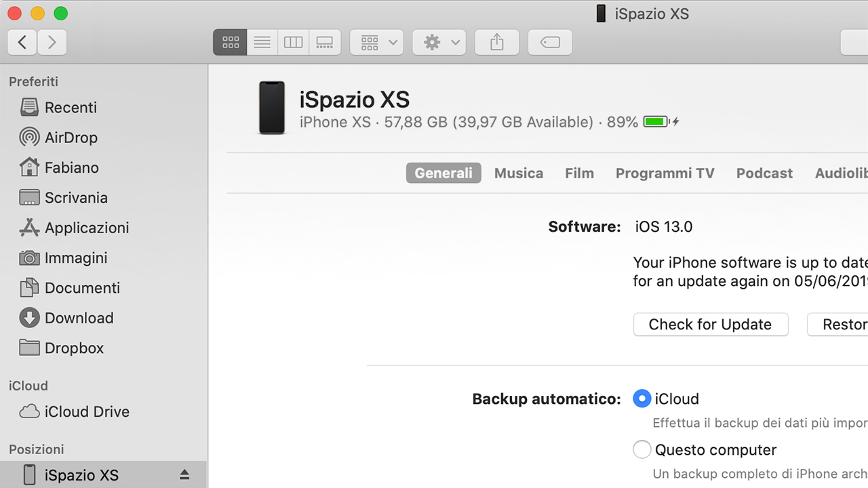Click the Dropbox folder icon
The width and height of the screenshot is (868, 488).
pos(29,348)
